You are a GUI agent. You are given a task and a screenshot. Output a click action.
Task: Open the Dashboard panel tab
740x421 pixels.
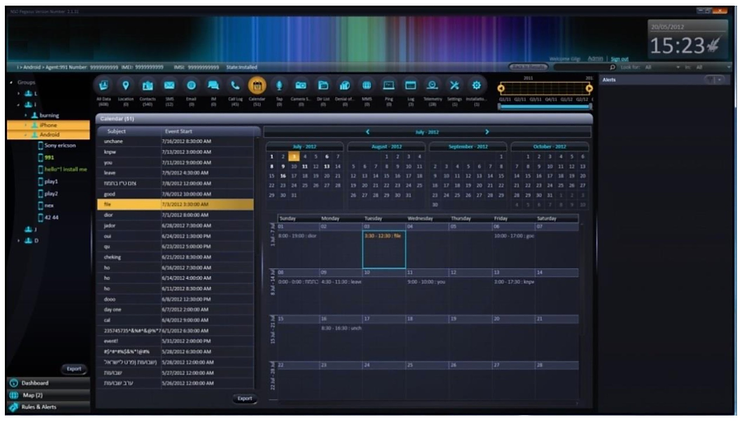pyautogui.click(x=36, y=383)
